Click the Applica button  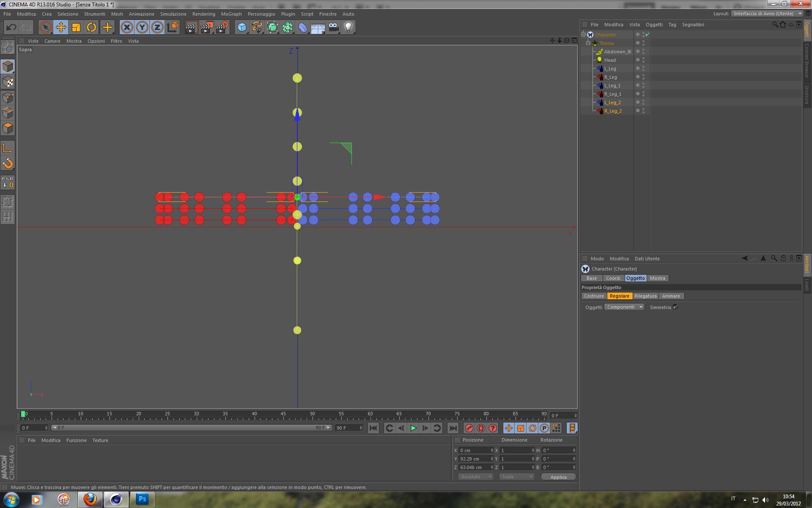click(558, 477)
